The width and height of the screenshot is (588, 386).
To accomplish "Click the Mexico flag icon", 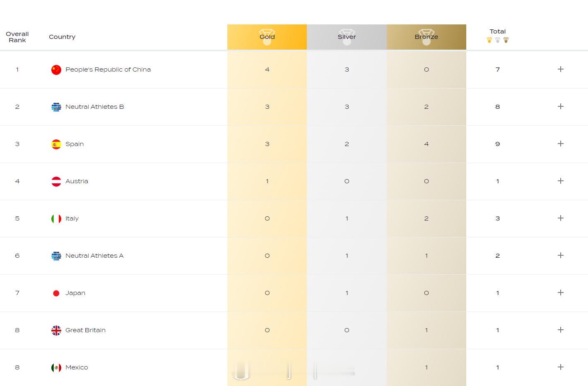I will [x=56, y=367].
